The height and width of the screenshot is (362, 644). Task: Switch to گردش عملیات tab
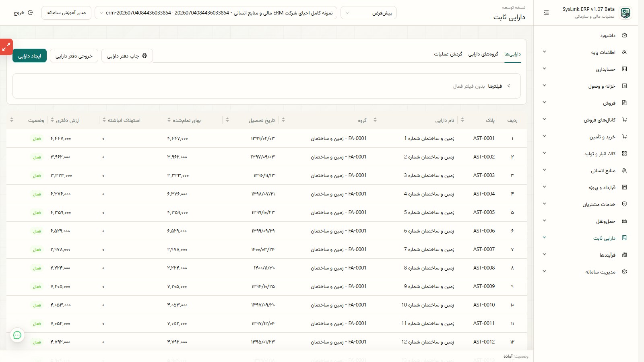[x=448, y=54]
